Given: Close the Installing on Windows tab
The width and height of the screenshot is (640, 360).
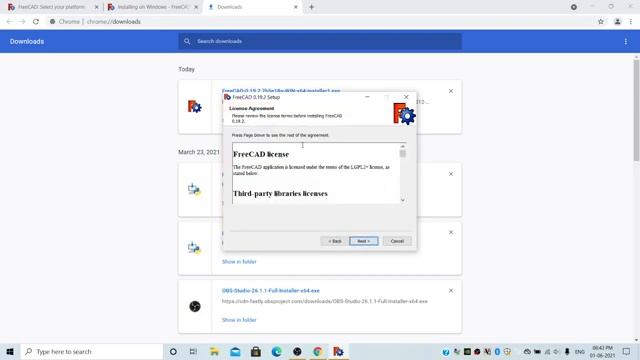Looking at the screenshot, I should point(196,7).
